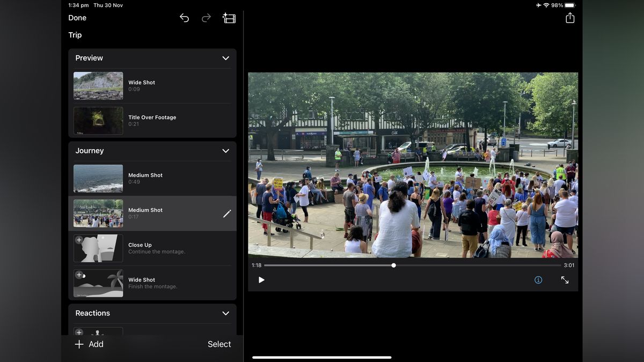Open the project settings filmstrip icon
Screen dimensions: 644x362
tap(229, 18)
